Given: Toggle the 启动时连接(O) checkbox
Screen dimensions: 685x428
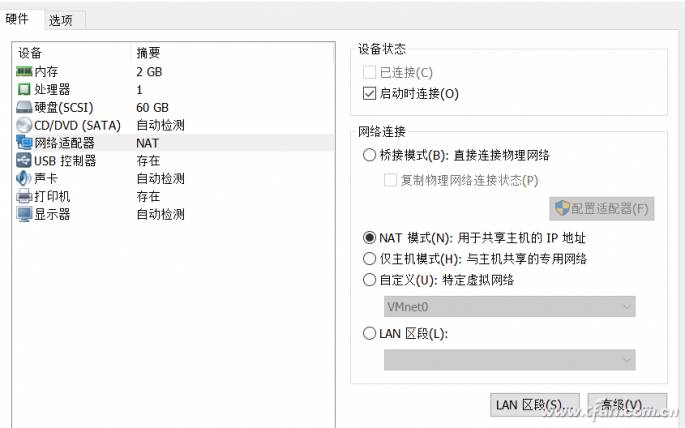Looking at the screenshot, I should coord(369,93).
